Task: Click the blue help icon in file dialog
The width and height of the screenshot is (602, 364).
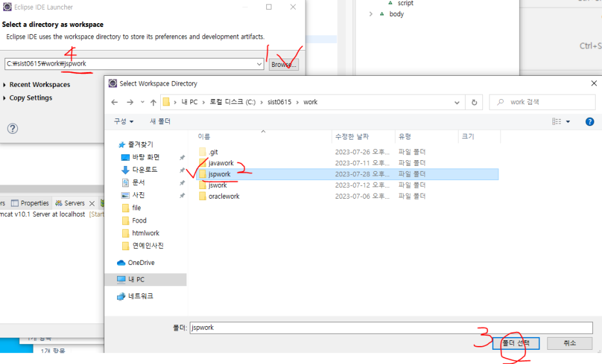Action: tap(590, 122)
